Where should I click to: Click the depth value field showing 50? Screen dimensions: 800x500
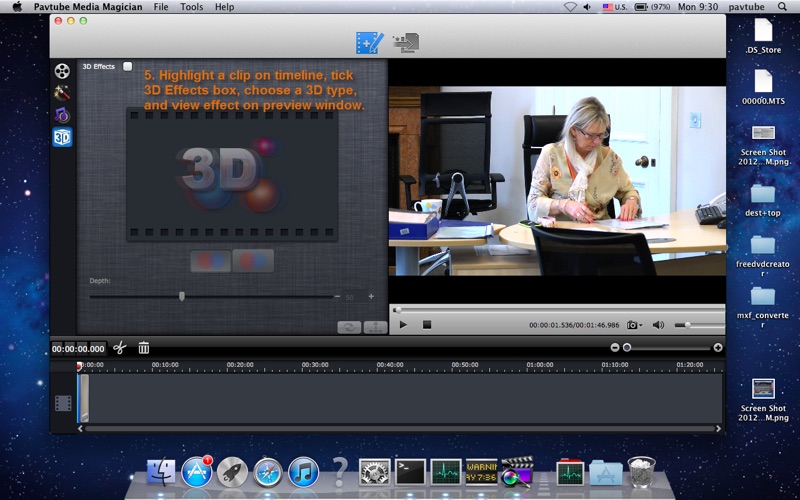(x=354, y=297)
